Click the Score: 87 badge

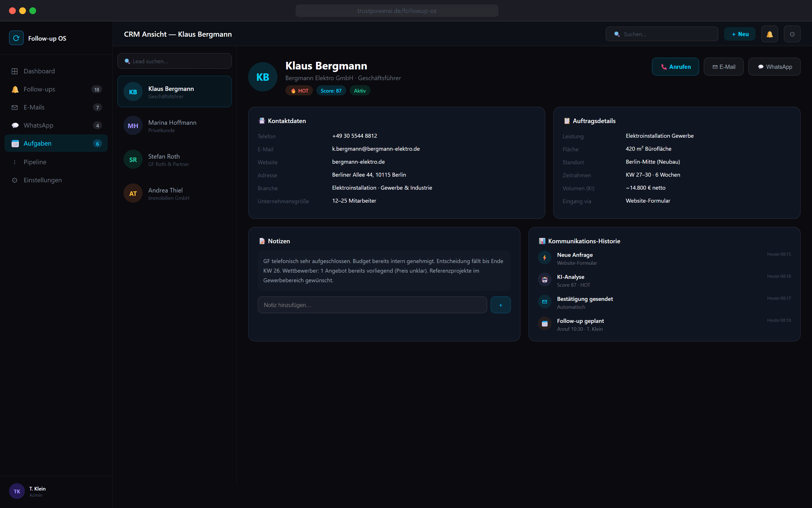(x=331, y=91)
